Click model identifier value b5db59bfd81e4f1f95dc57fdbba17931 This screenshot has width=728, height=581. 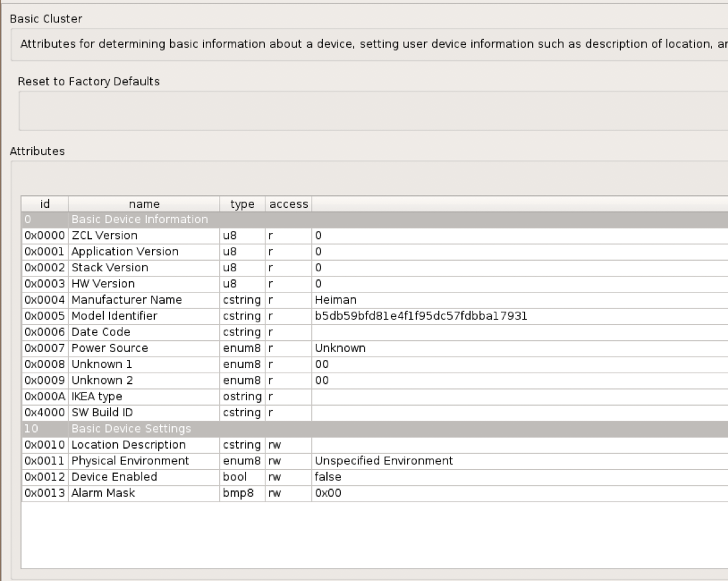tap(421, 316)
